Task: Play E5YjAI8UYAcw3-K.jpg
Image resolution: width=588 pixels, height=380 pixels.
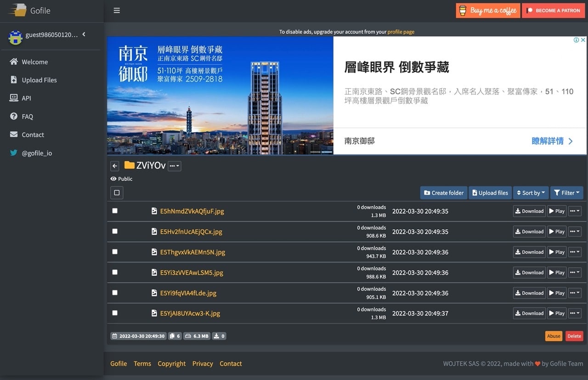Action: tap(557, 313)
